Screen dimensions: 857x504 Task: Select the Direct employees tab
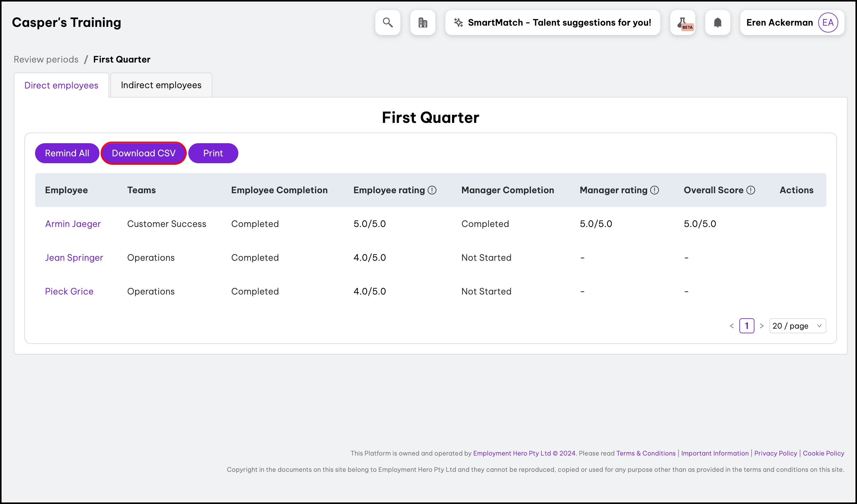click(61, 85)
